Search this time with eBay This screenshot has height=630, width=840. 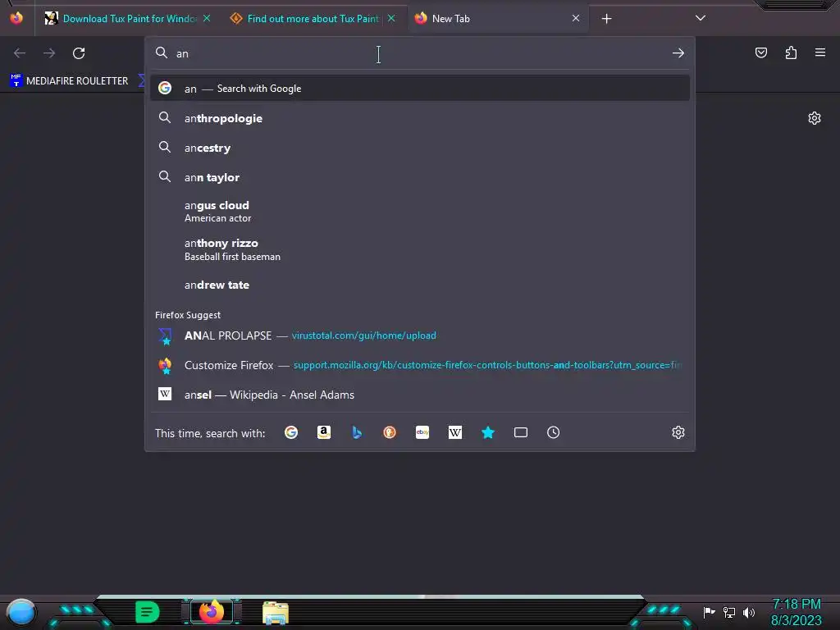(x=422, y=432)
